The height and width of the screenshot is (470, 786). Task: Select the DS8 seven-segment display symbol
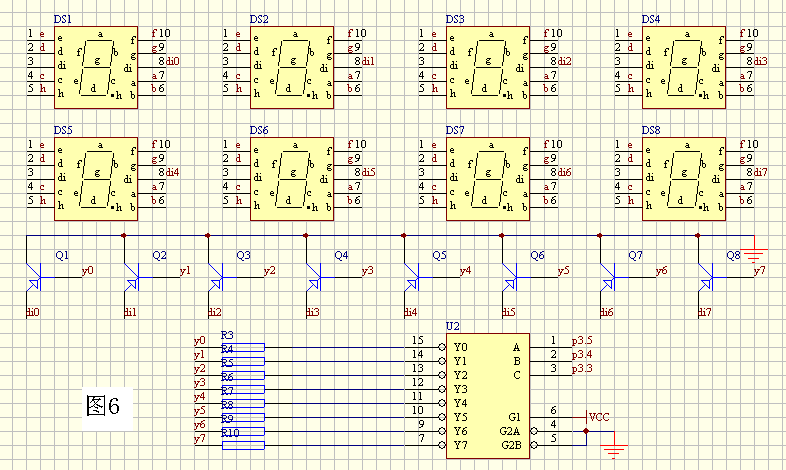(684, 179)
